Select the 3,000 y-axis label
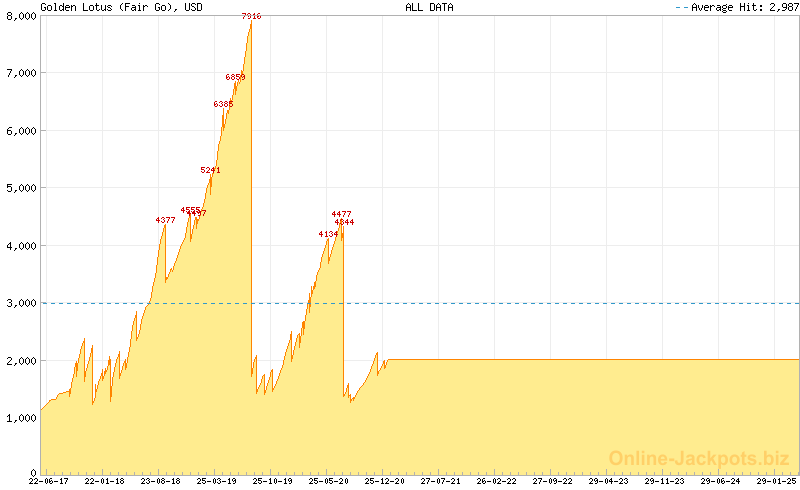 point(19,303)
